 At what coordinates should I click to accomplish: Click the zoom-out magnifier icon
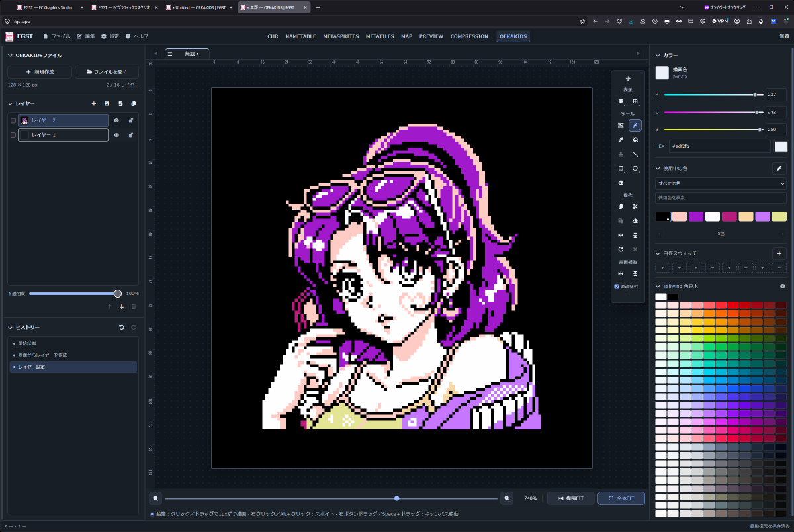(x=155, y=498)
